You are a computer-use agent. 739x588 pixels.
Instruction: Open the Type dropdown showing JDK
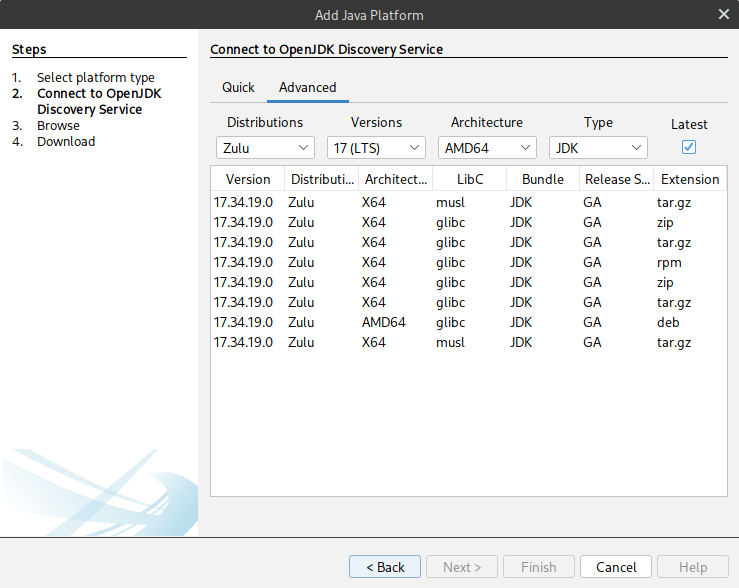[598, 148]
